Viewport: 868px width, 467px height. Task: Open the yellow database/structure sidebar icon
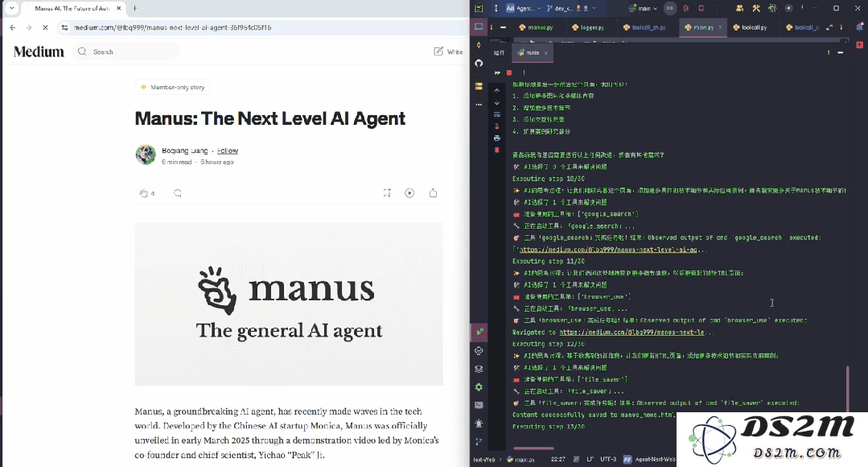click(x=479, y=86)
